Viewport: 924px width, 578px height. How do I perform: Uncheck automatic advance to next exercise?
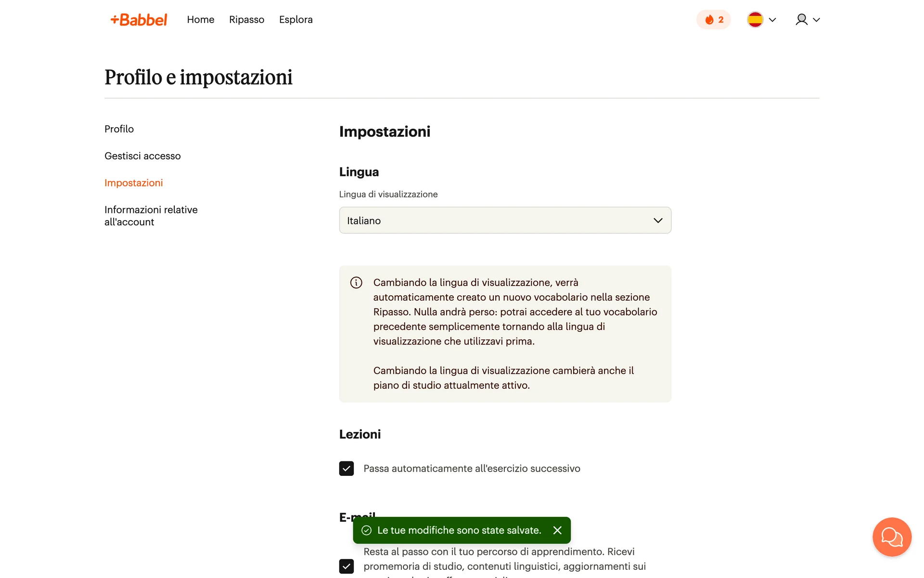(x=346, y=469)
